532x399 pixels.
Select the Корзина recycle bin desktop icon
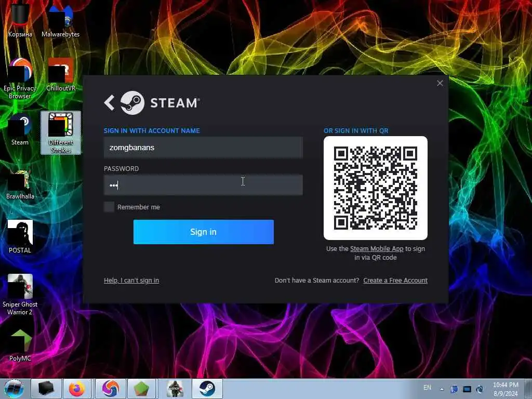(20, 20)
